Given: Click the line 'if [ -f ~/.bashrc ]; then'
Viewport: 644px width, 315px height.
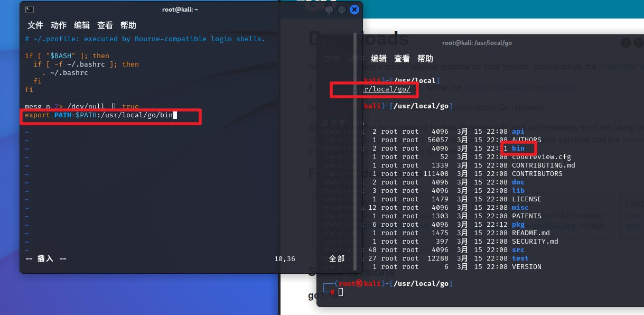Looking at the screenshot, I should pyautogui.click(x=86, y=64).
